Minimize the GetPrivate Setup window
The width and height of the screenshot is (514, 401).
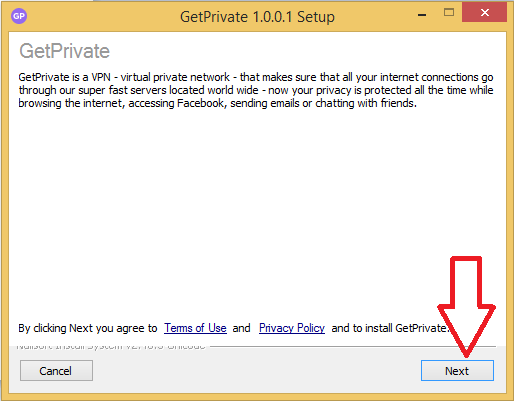click(422, 15)
